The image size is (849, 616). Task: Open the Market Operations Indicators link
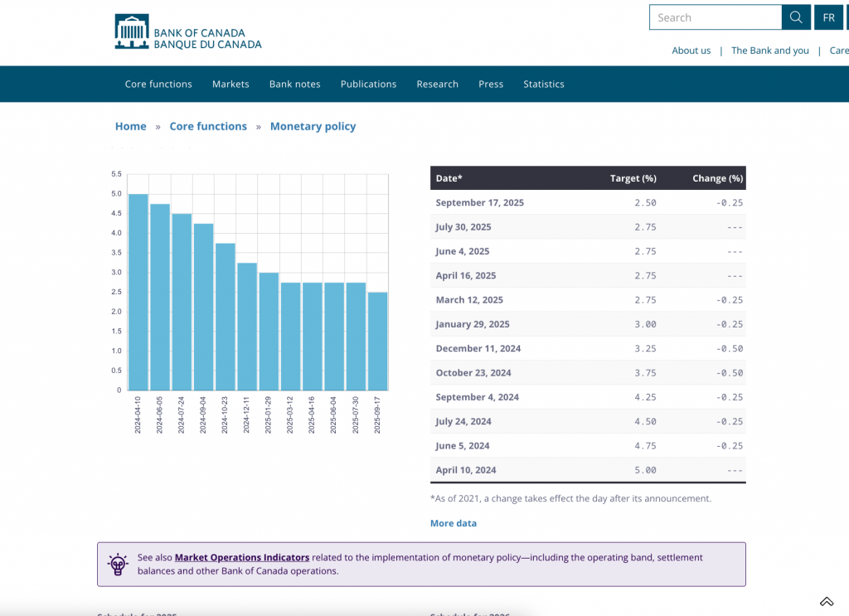(x=242, y=557)
